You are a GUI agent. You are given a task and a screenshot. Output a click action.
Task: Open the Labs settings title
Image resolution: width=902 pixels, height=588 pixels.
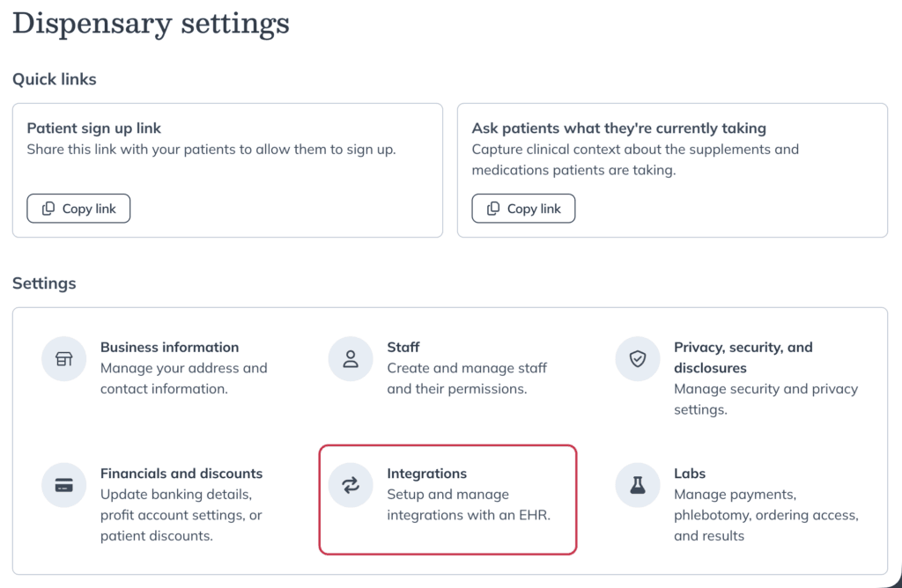(x=689, y=474)
